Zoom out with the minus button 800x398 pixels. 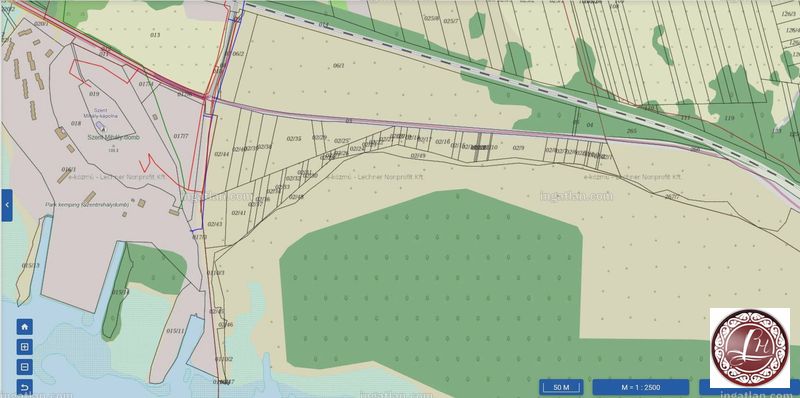(24, 367)
